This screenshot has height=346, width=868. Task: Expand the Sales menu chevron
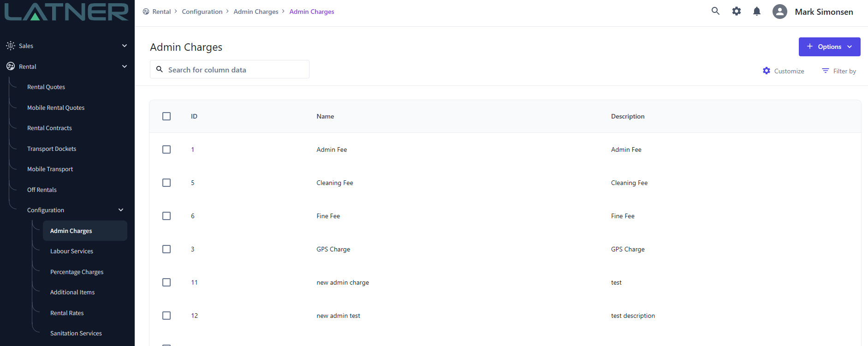pyautogui.click(x=125, y=46)
